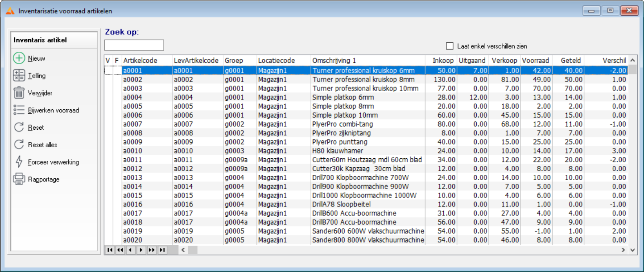Viewport: 644px width, 272px height.
Task: Open the Rapportage printer icon
Action: [x=19, y=179]
